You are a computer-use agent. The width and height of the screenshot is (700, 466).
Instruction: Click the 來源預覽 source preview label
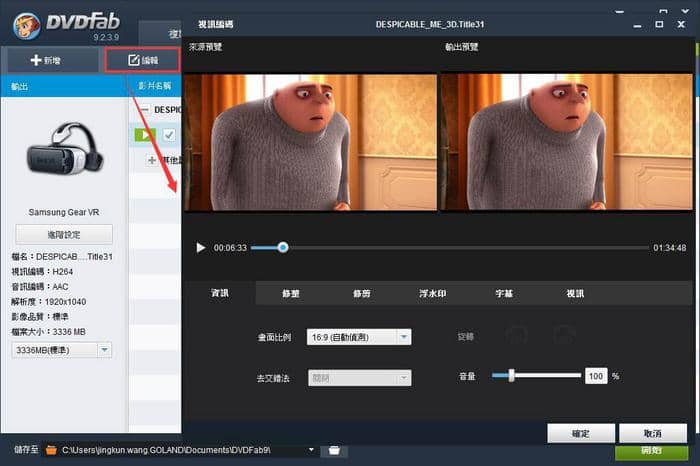tap(205, 47)
